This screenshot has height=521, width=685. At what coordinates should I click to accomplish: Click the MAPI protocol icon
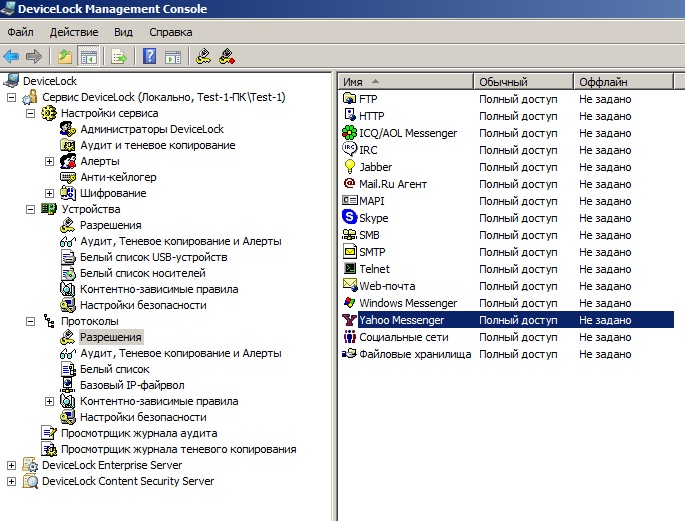[x=349, y=200]
